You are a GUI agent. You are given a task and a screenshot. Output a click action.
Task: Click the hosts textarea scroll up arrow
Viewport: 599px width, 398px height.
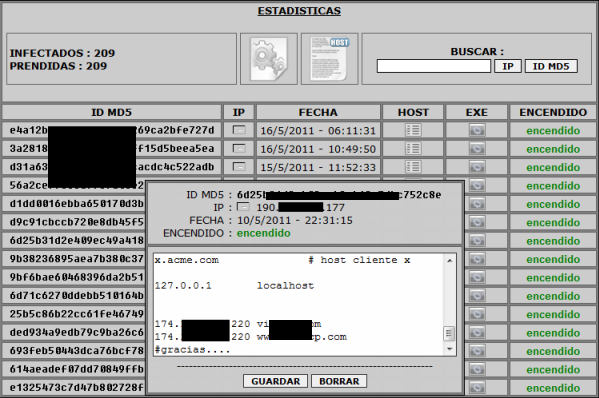tap(449, 260)
